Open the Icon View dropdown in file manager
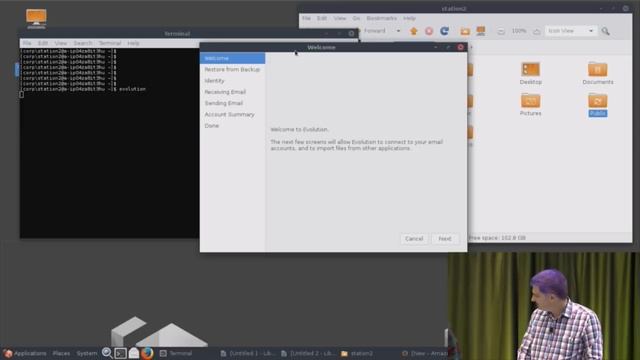The width and height of the screenshot is (640, 360). pos(570,31)
